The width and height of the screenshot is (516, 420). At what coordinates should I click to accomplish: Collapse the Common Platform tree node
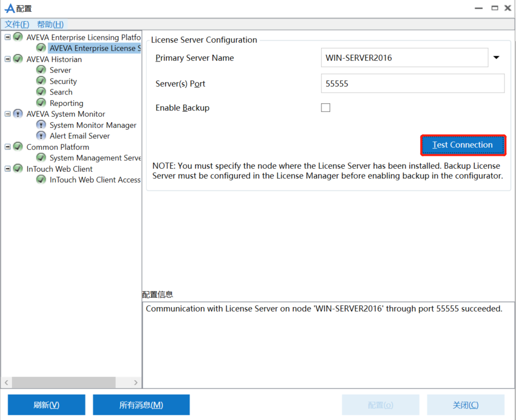point(8,147)
